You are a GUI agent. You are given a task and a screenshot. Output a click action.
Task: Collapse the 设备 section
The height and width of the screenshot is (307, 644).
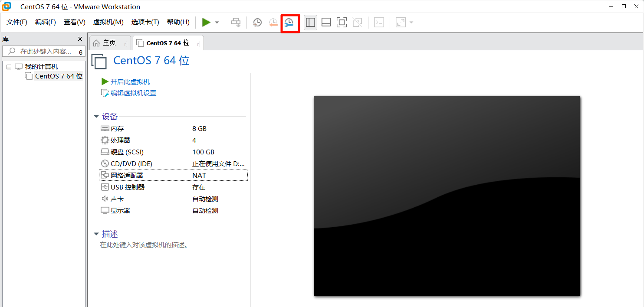pyautogui.click(x=96, y=117)
